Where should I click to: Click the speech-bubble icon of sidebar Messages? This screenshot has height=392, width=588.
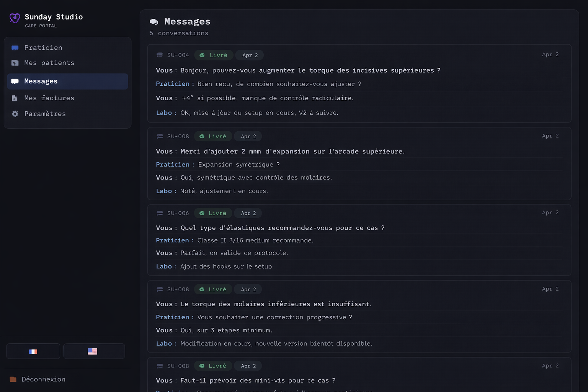[15, 81]
